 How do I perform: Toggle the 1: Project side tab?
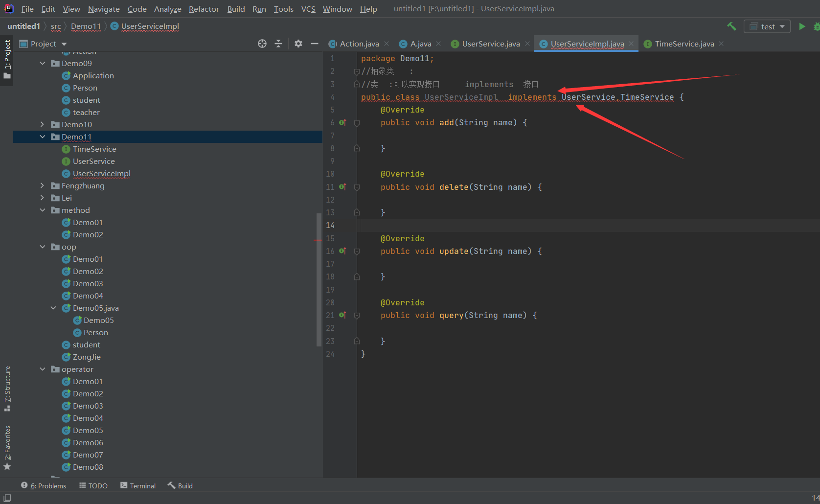pyautogui.click(x=7, y=59)
